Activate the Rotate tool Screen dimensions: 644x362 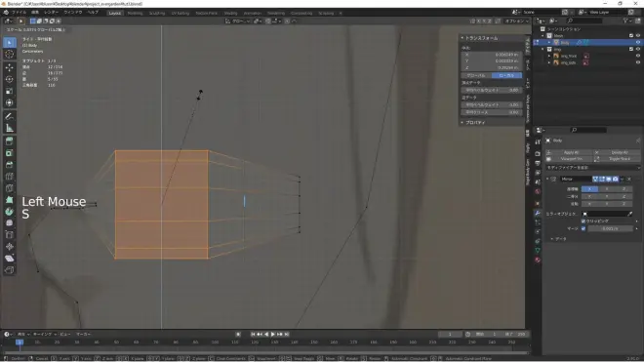click(x=10, y=79)
